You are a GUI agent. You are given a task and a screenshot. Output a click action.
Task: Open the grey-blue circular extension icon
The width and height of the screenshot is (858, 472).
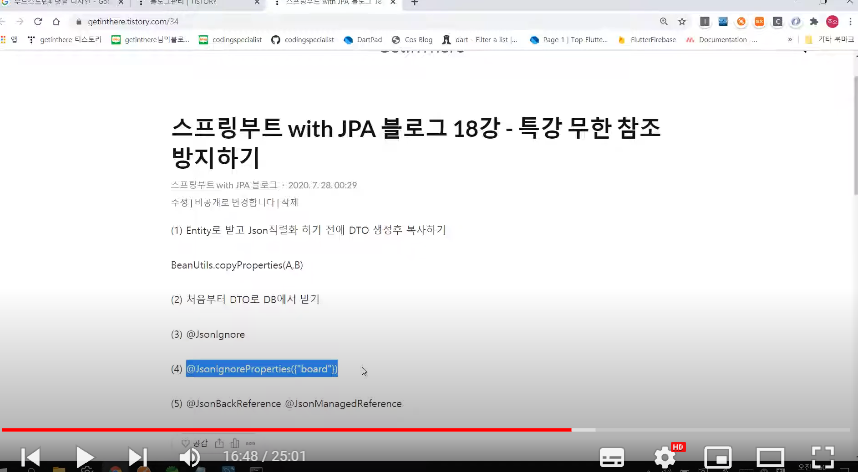tap(796, 21)
